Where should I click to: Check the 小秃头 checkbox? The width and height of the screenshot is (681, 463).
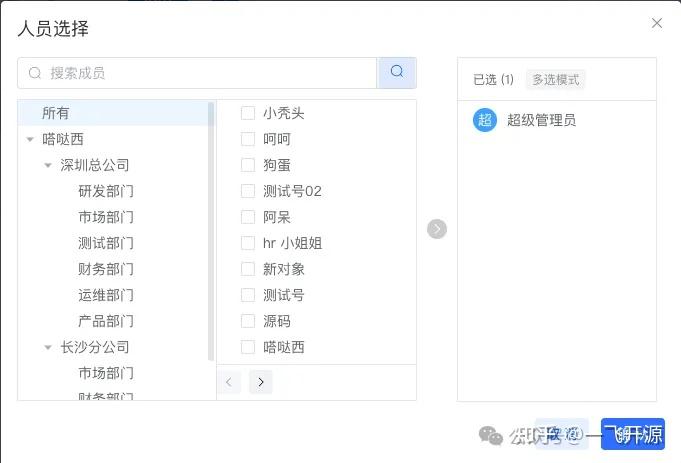click(248, 113)
